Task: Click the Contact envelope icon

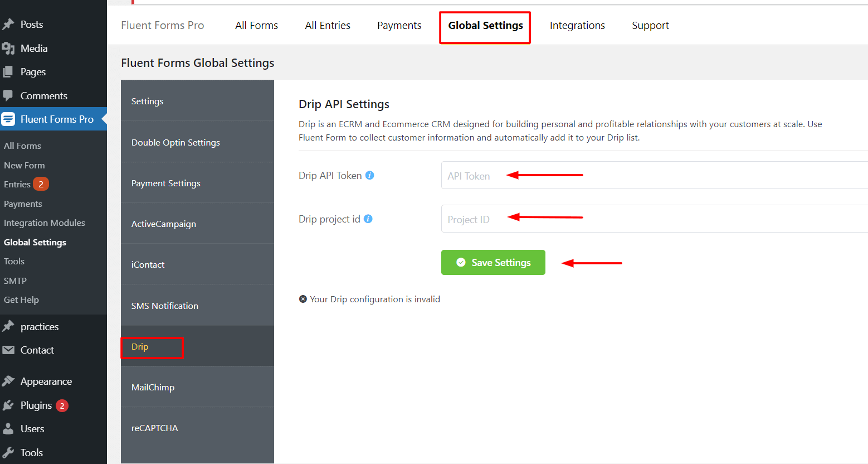Action: [x=8, y=350]
